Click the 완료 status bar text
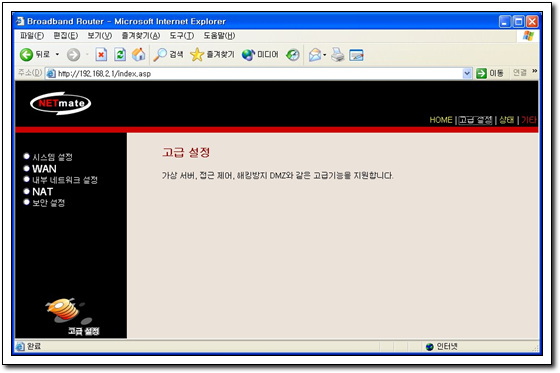 [x=34, y=346]
